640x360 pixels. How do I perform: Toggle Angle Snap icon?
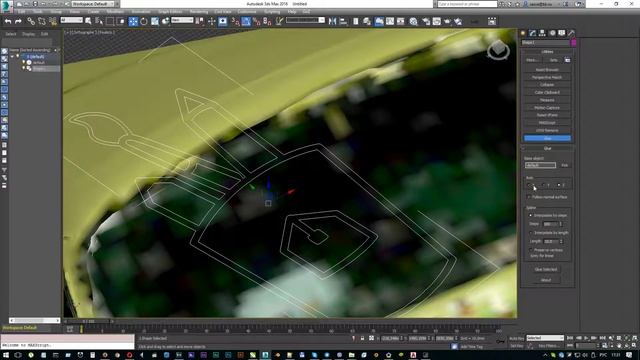(x=246, y=21)
